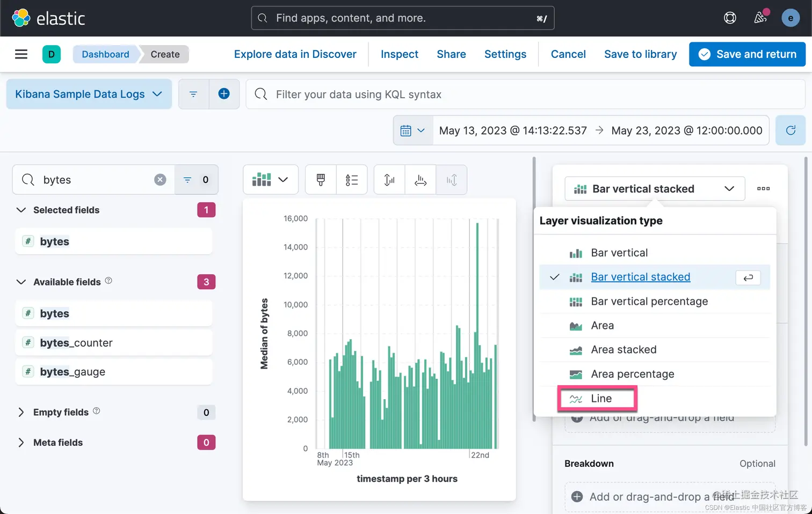Click the 'Create' breadcrumb

pyautogui.click(x=165, y=54)
